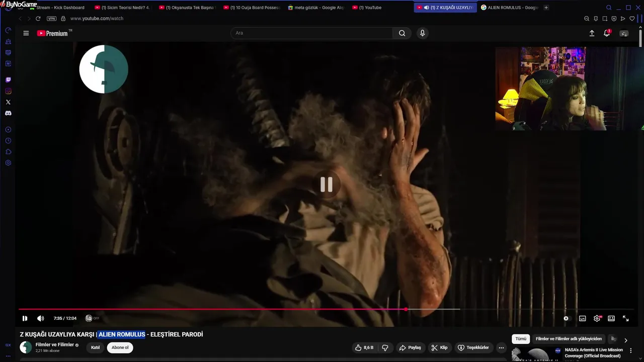Open the player settings gear menu
This screenshot has height=362, width=644.
point(597,318)
